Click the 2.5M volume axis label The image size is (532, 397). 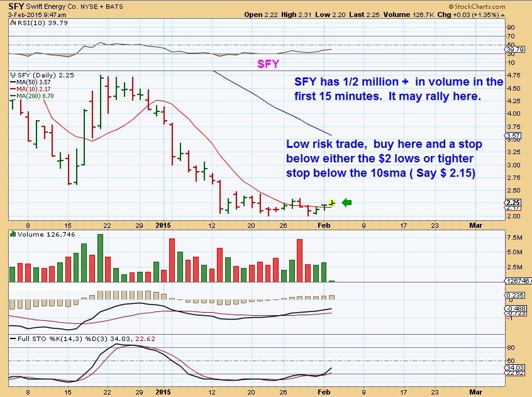[x=514, y=267]
